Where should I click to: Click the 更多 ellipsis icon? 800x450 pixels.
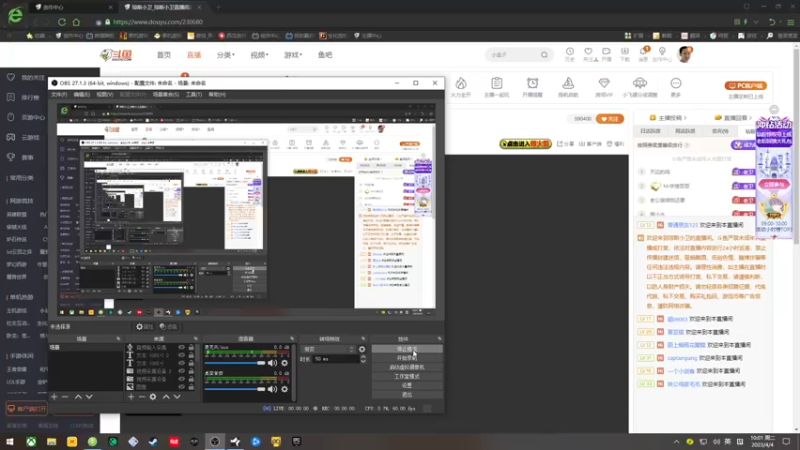tap(676, 87)
